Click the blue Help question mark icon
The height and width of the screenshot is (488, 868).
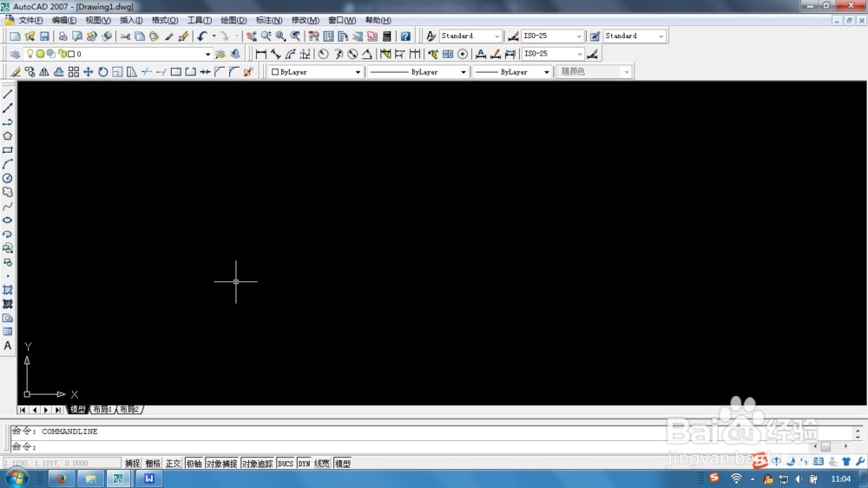[405, 36]
